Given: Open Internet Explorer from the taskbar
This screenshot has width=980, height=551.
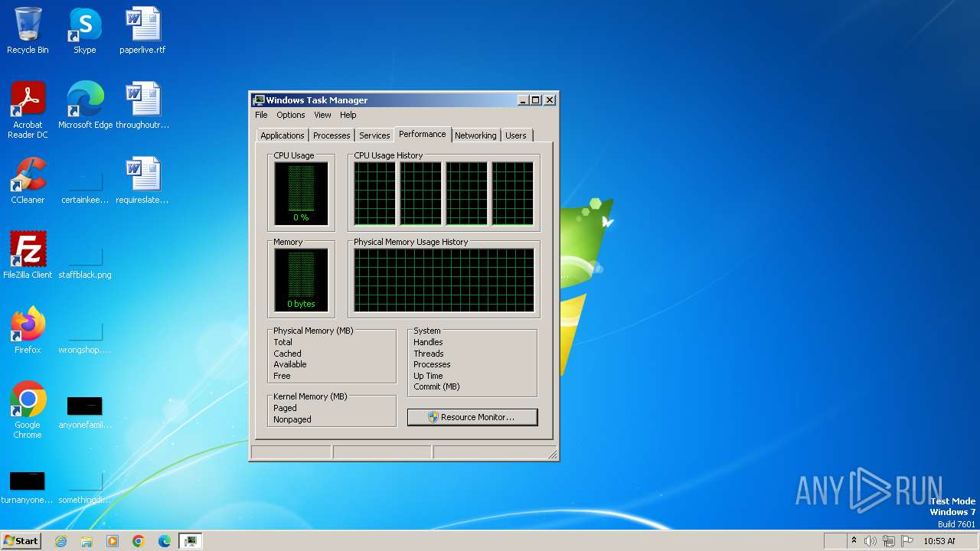Looking at the screenshot, I should point(60,541).
